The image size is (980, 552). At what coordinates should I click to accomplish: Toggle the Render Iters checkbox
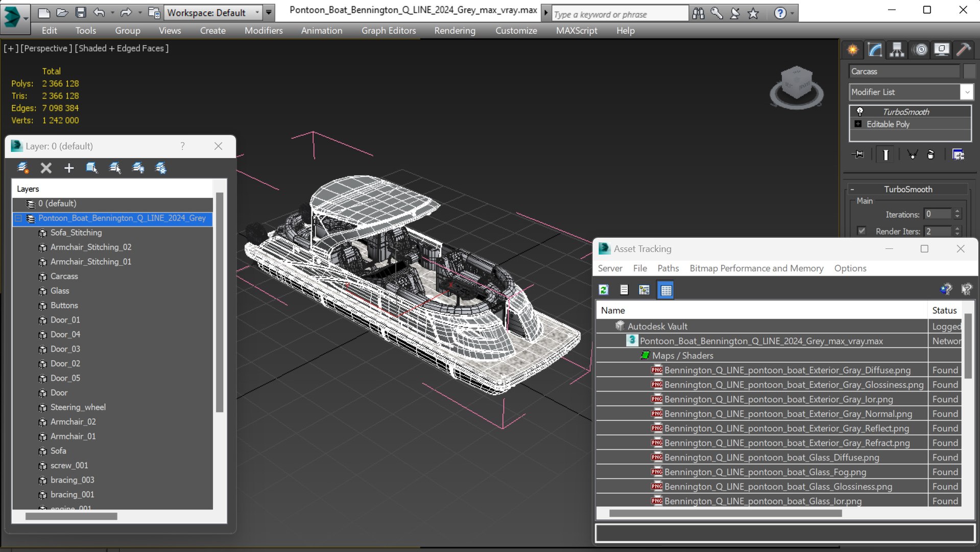[x=862, y=231]
